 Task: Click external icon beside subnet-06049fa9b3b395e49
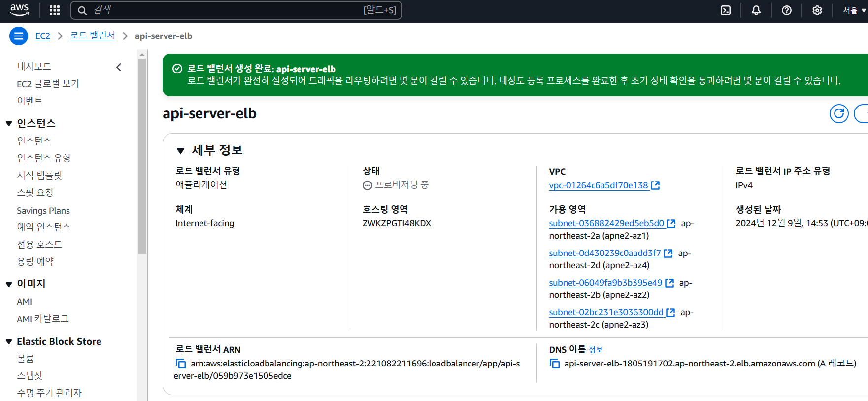point(669,283)
